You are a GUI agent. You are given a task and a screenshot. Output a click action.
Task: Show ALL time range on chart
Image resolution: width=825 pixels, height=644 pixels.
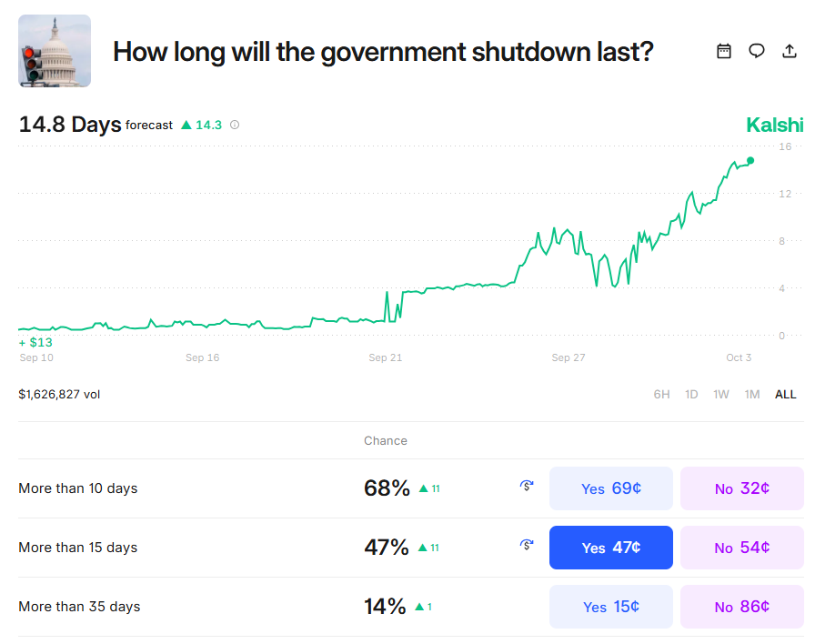pos(785,395)
